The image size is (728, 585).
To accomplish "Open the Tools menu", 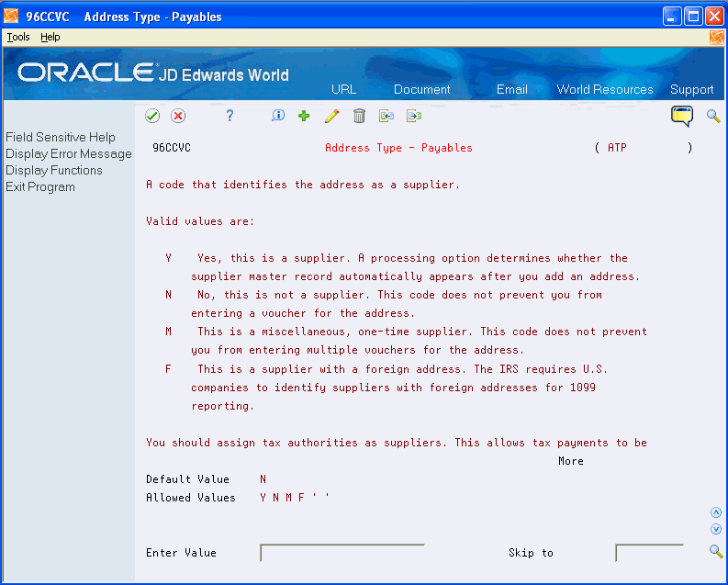I will [x=18, y=37].
